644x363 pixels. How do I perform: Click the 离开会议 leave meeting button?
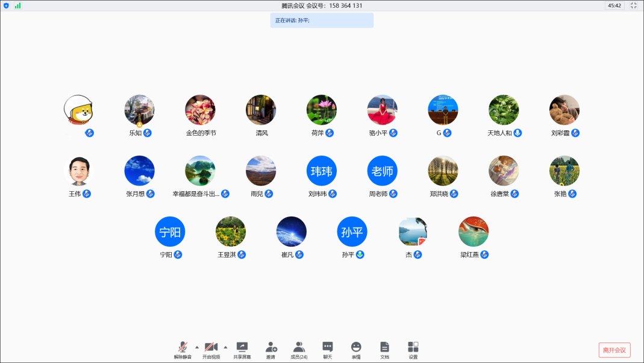(x=614, y=350)
